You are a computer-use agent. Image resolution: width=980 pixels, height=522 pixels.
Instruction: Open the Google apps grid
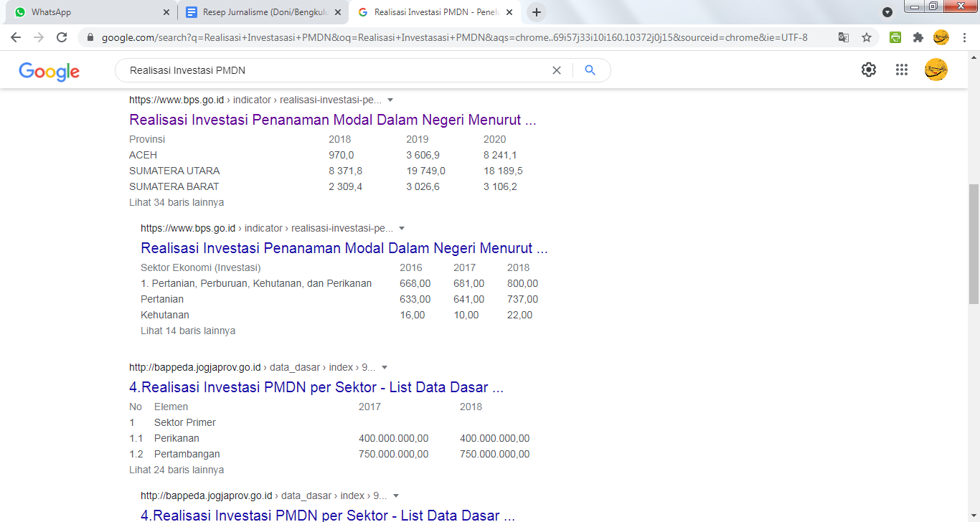point(902,70)
